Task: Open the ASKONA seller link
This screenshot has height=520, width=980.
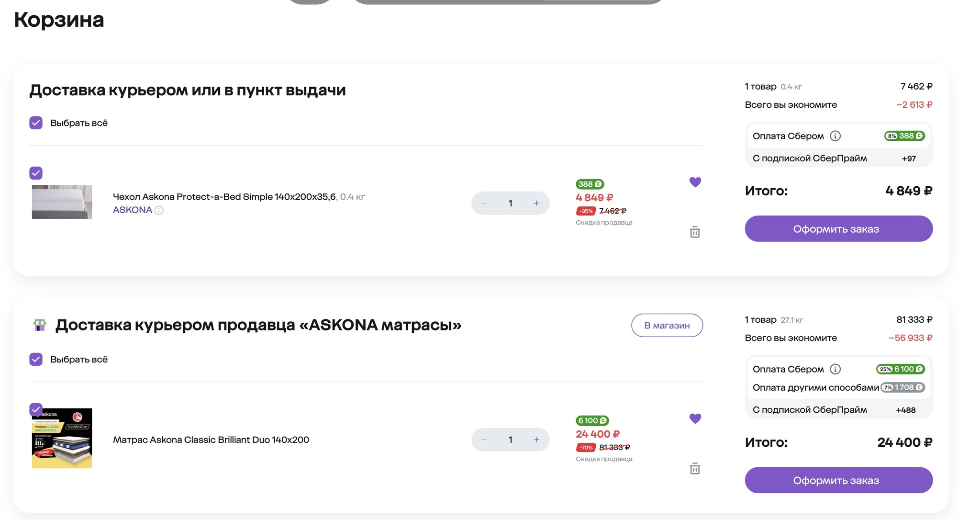Action: (132, 210)
